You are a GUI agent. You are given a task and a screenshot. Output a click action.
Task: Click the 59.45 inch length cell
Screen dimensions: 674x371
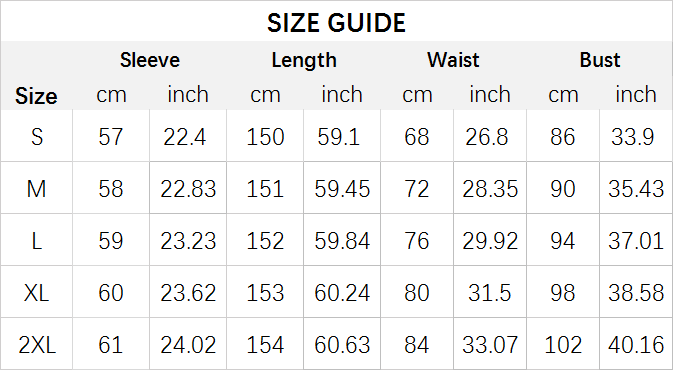[342, 189]
